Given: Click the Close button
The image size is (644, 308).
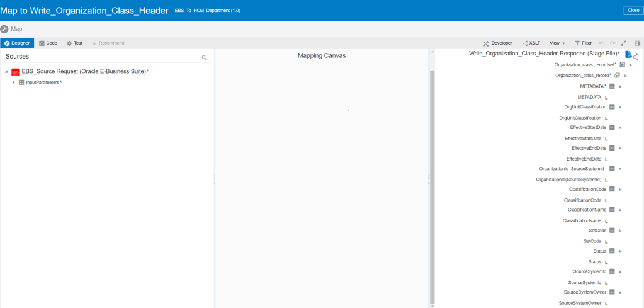Looking at the screenshot, I should click(633, 10).
